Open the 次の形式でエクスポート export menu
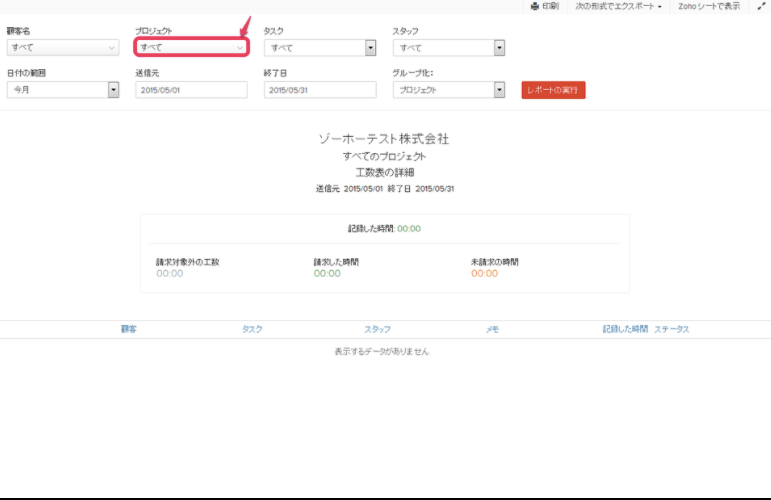Image resolution: width=771 pixels, height=500 pixels. (618, 6)
